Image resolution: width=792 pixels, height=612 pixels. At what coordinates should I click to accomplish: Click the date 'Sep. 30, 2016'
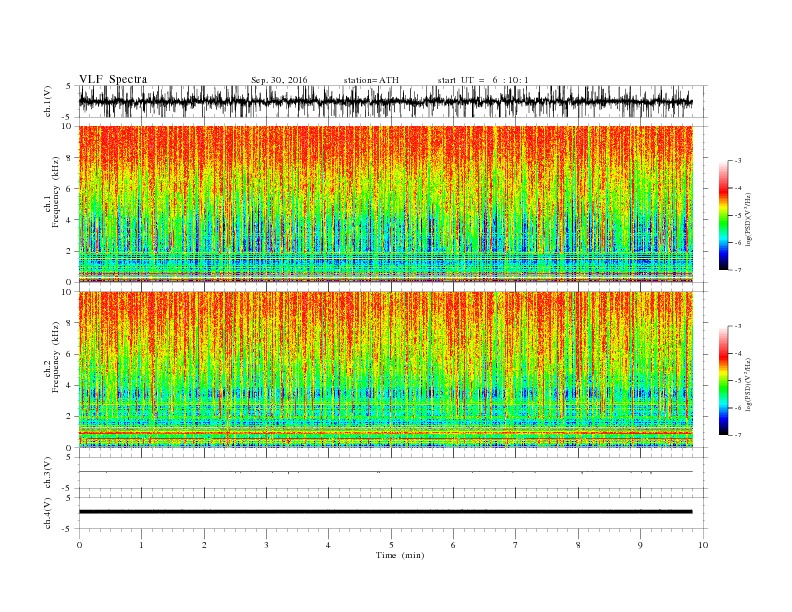click(279, 80)
